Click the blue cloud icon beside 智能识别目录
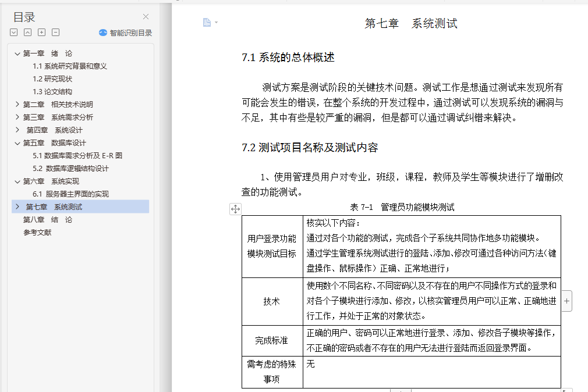Image resolution: width=588 pixels, height=392 pixels. pyautogui.click(x=102, y=33)
